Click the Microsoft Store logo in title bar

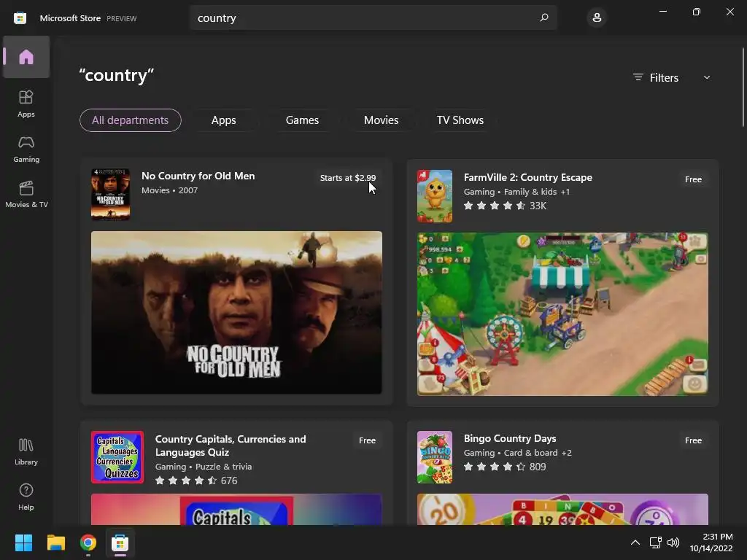[20, 18]
